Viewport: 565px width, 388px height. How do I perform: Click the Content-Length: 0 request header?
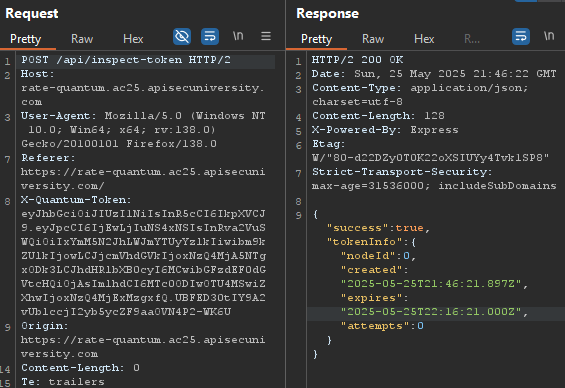click(80, 368)
